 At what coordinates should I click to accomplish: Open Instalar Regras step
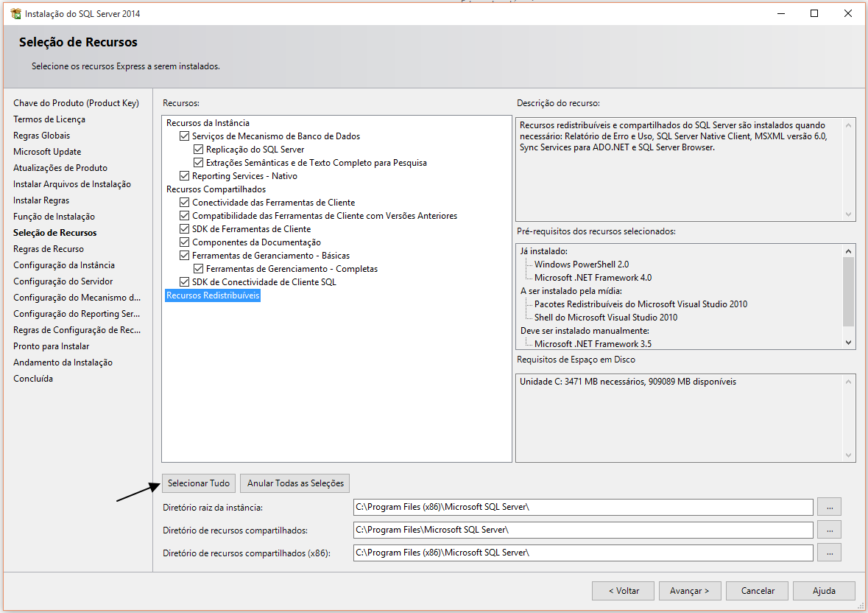click(x=41, y=200)
